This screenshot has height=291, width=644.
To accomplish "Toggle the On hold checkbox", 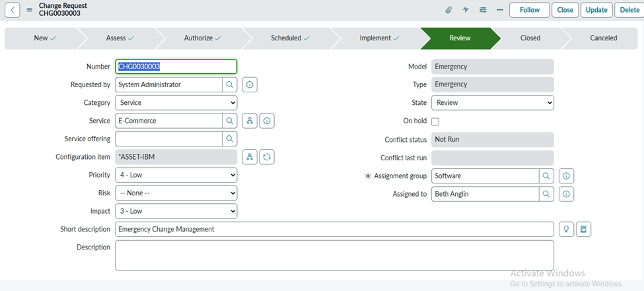I will pyautogui.click(x=435, y=121).
